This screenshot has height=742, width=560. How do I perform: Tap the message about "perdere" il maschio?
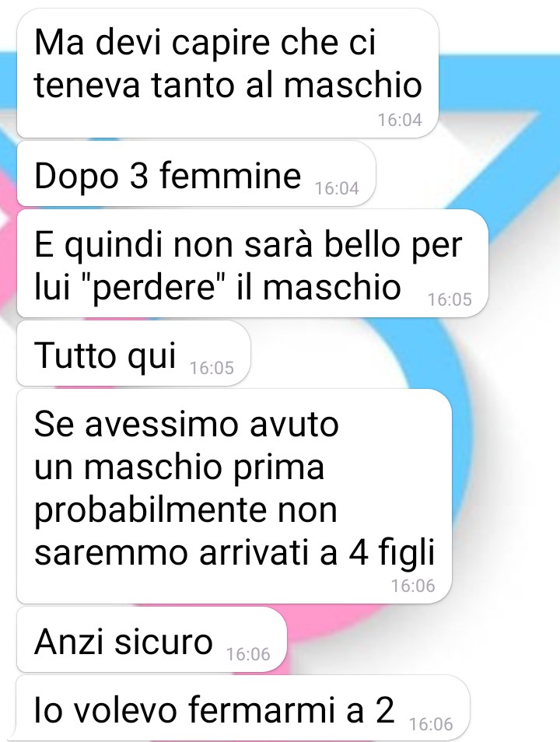click(252, 264)
